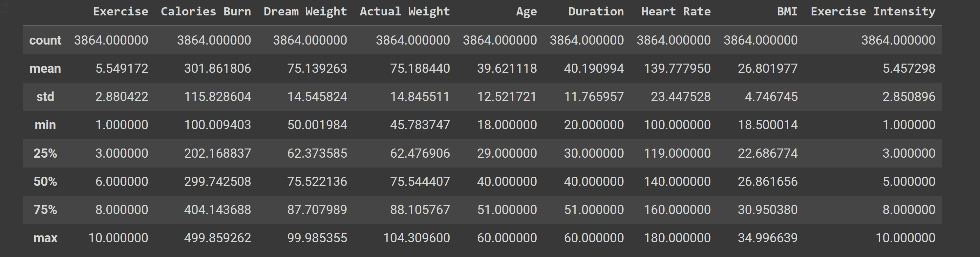This screenshot has height=257, width=980.
Task: Click mean Calories Burn value 301.861806
Action: (x=218, y=69)
